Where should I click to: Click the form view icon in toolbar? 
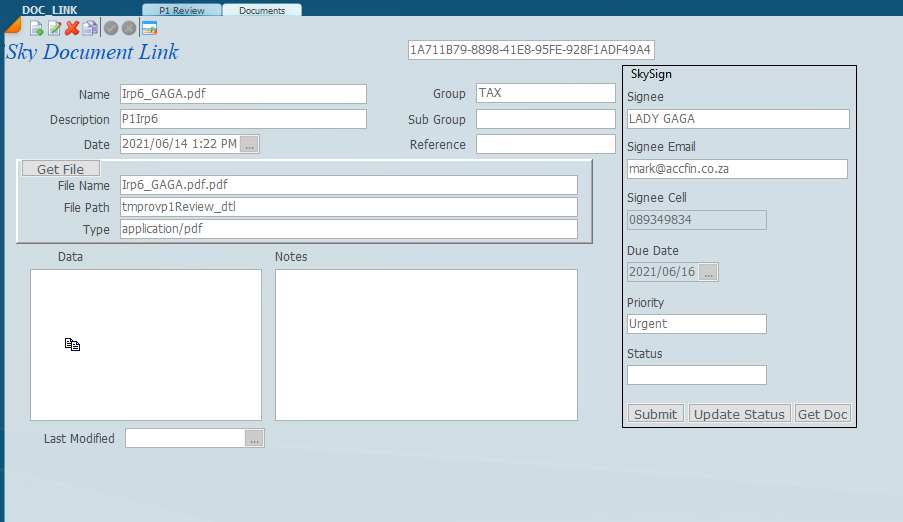149,28
